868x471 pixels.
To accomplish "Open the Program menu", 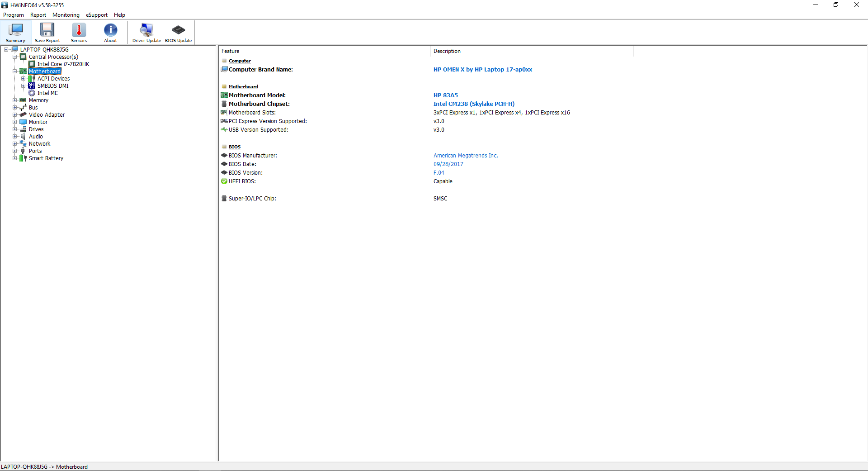I will coord(14,15).
